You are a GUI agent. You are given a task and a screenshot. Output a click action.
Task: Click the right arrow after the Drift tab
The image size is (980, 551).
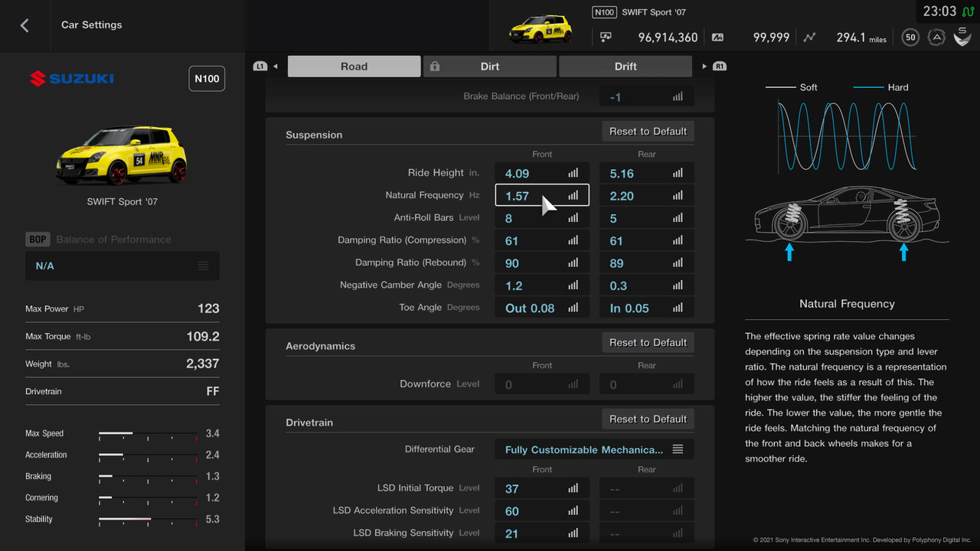[x=704, y=67]
